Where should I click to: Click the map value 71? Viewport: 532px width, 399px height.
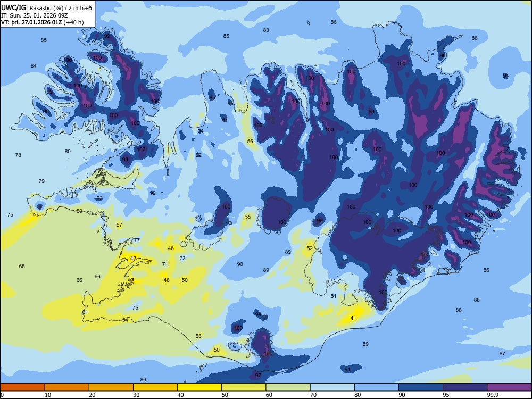pyautogui.click(x=165, y=264)
